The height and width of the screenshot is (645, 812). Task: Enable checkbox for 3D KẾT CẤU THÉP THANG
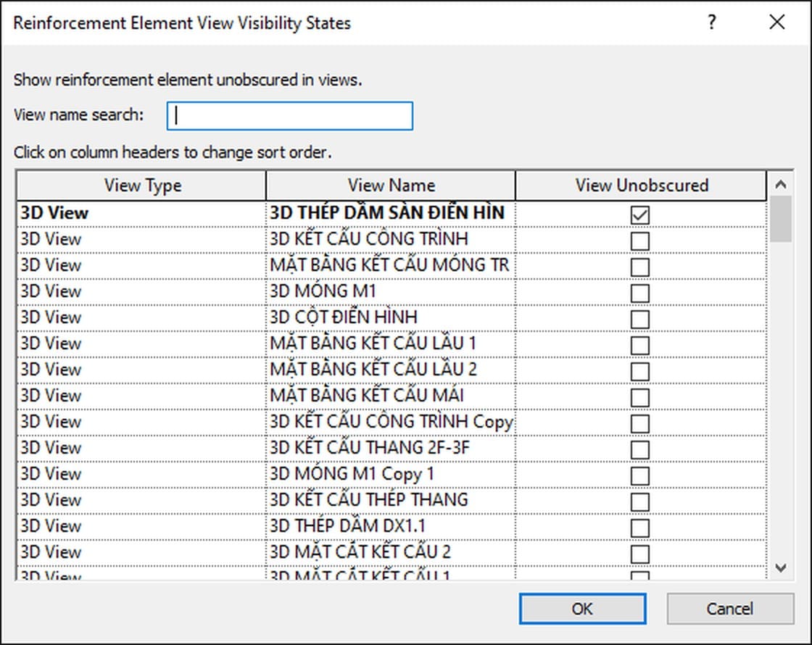click(x=640, y=502)
